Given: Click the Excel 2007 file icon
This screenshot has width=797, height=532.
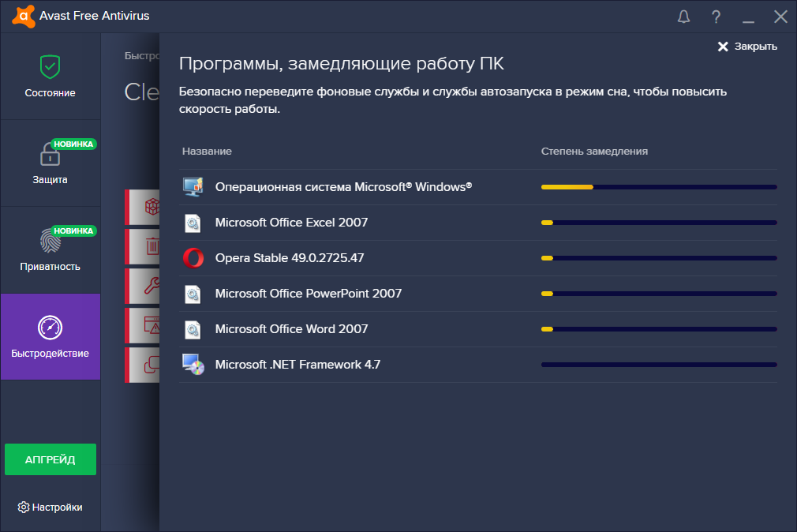Looking at the screenshot, I should point(193,223).
